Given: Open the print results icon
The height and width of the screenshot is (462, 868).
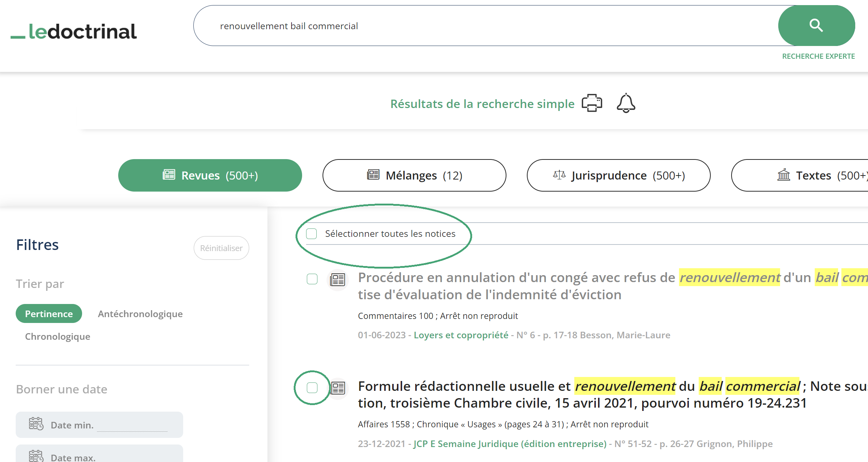Looking at the screenshot, I should (x=591, y=103).
